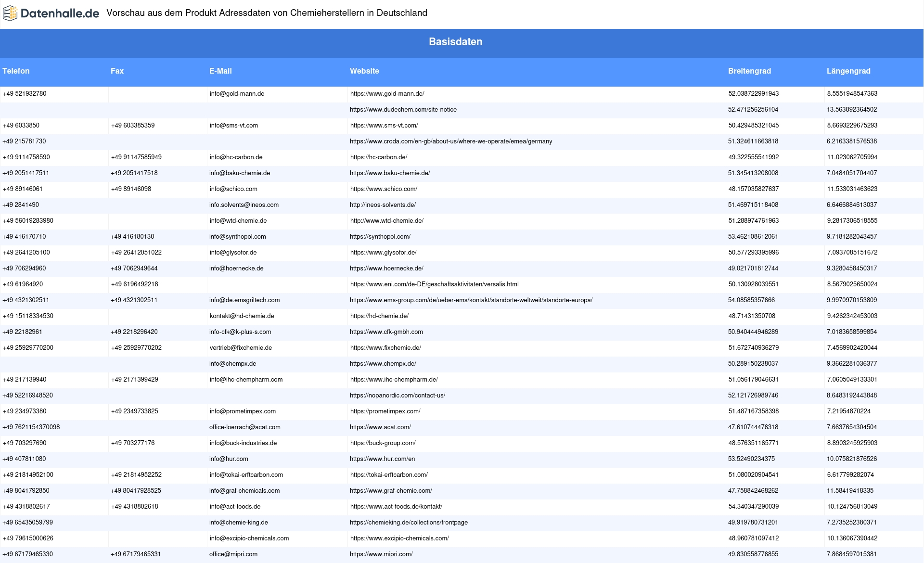The image size is (924, 563).
Task: Click the Breitengrad column header
Action: (749, 71)
